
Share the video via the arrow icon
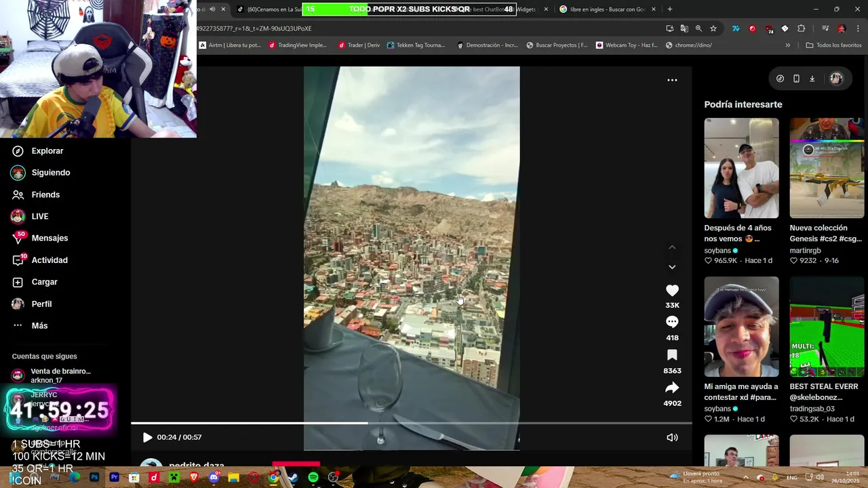672,388
